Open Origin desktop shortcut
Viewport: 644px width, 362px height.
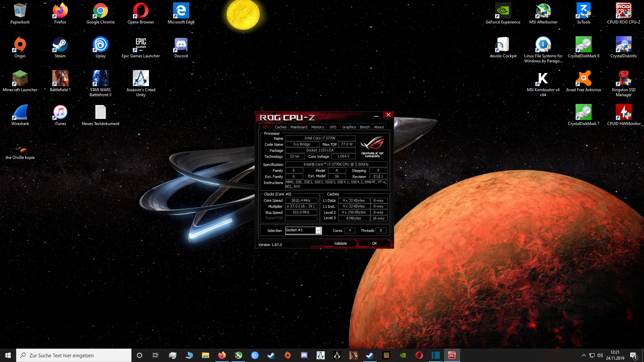coord(20,48)
